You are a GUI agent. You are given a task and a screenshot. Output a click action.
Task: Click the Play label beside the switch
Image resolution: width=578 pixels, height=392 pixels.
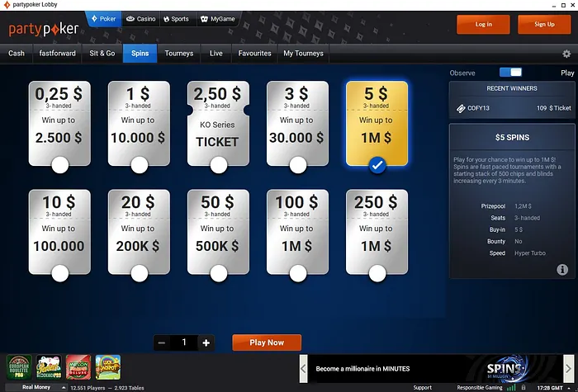coord(567,73)
